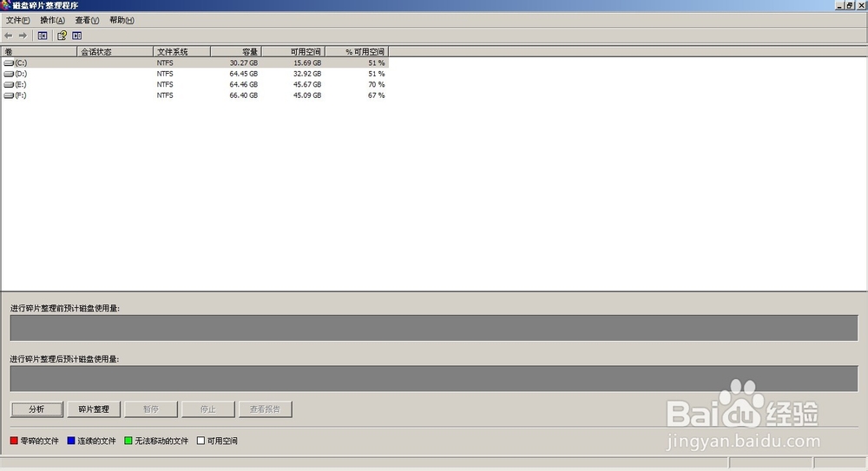Click the Back arrow toolbar icon
The height and width of the screenshot is (471, 868).
click(9, 36)
